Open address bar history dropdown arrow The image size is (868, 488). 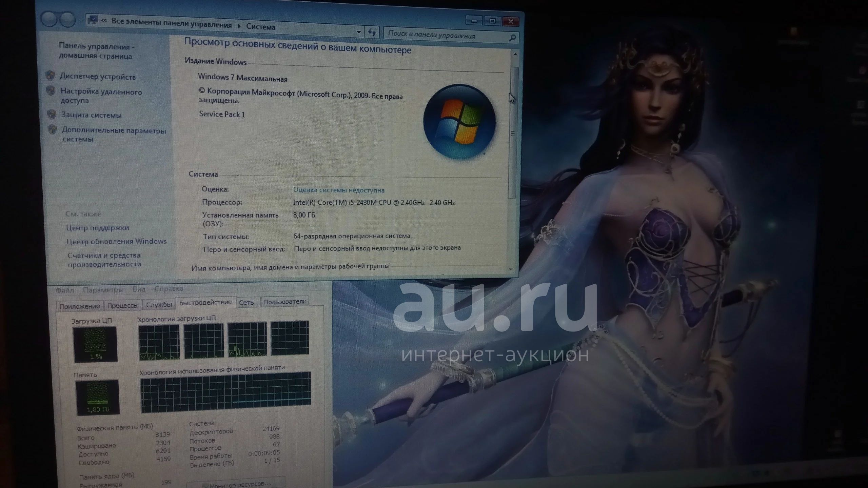click(x=359, y=32)
